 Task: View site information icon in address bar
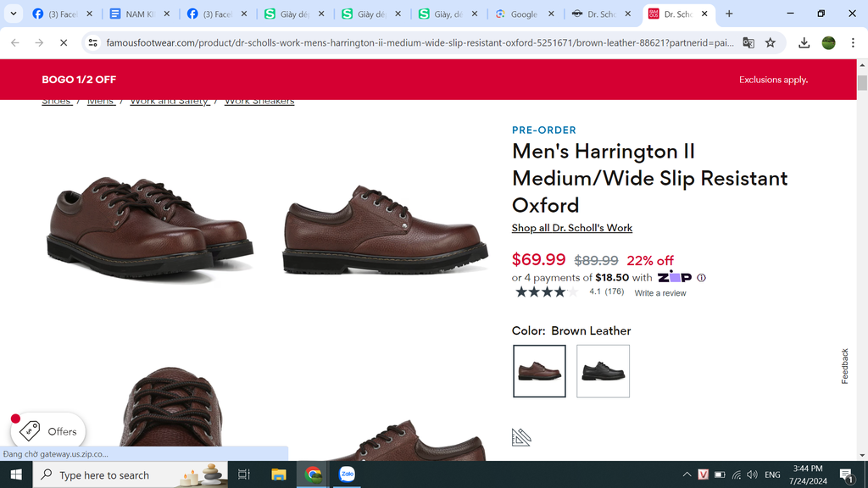point(93,42)
